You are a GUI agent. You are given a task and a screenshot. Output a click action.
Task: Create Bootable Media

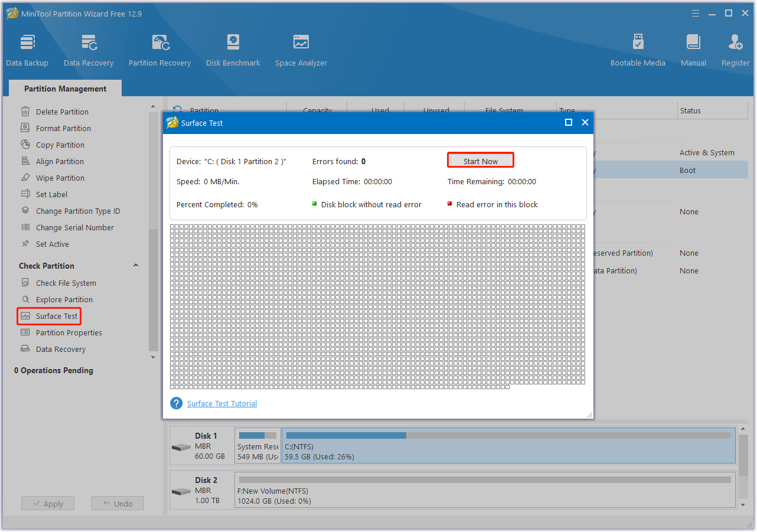(638, 50)
